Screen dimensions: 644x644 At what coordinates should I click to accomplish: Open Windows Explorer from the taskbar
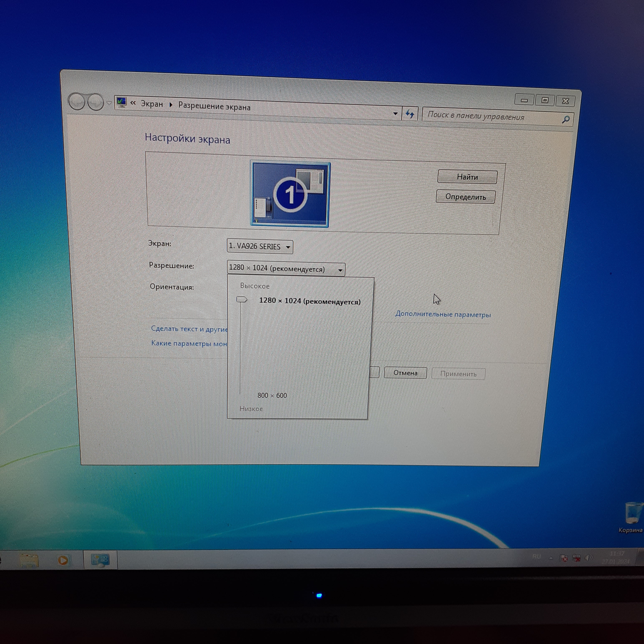(x=29, y=560)
